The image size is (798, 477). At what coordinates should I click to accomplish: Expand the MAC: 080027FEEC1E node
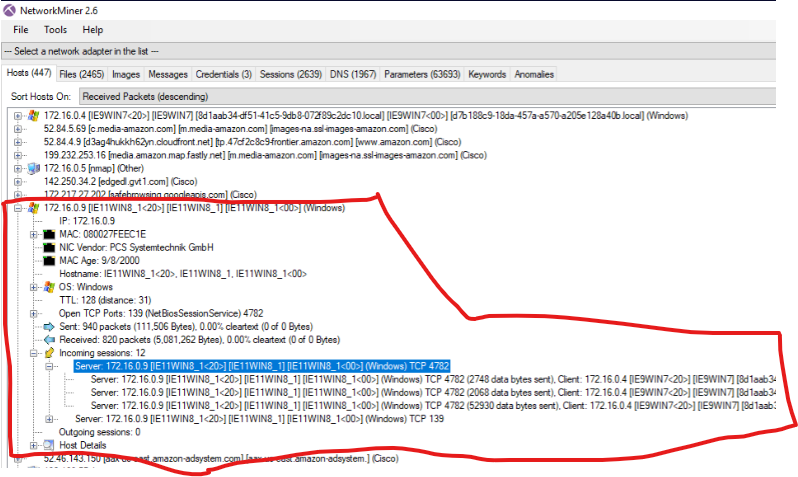34,234
